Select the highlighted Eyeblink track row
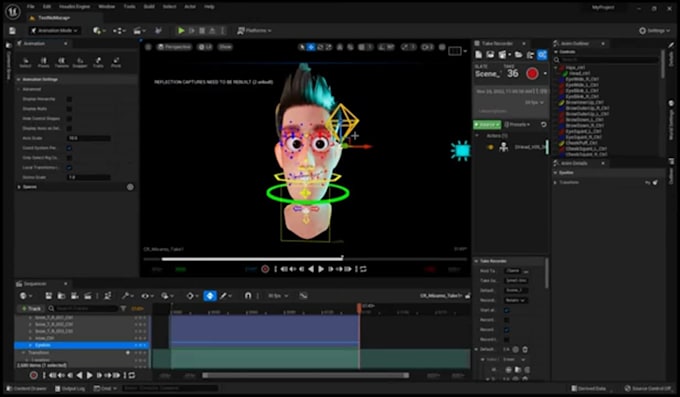 click(82, 345)
